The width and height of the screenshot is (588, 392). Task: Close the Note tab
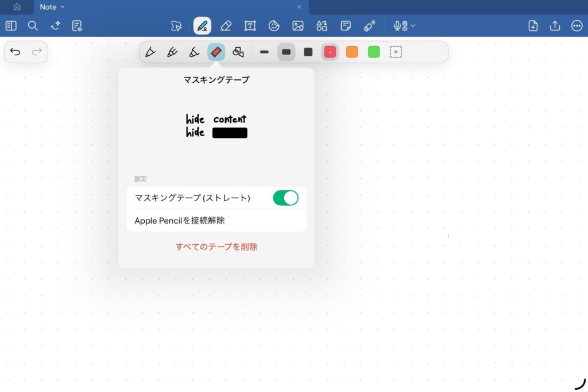click(x=299, y=7)
